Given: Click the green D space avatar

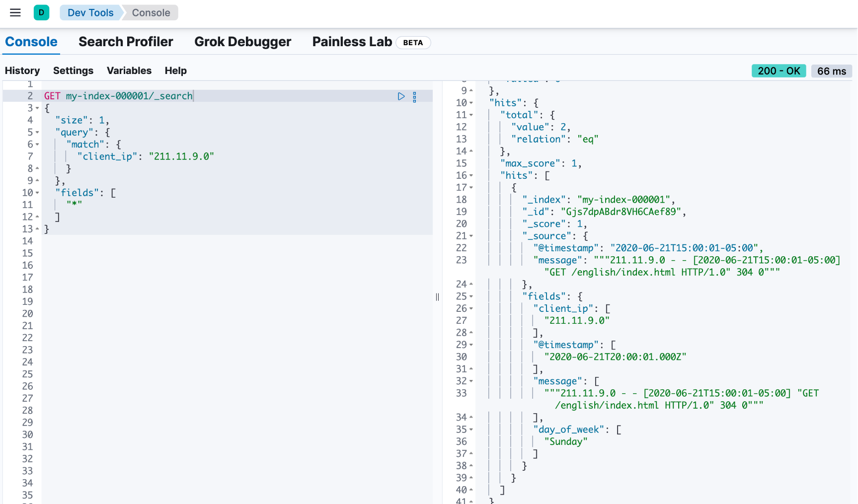Looking at the screenshot, I should pos(41,13).
